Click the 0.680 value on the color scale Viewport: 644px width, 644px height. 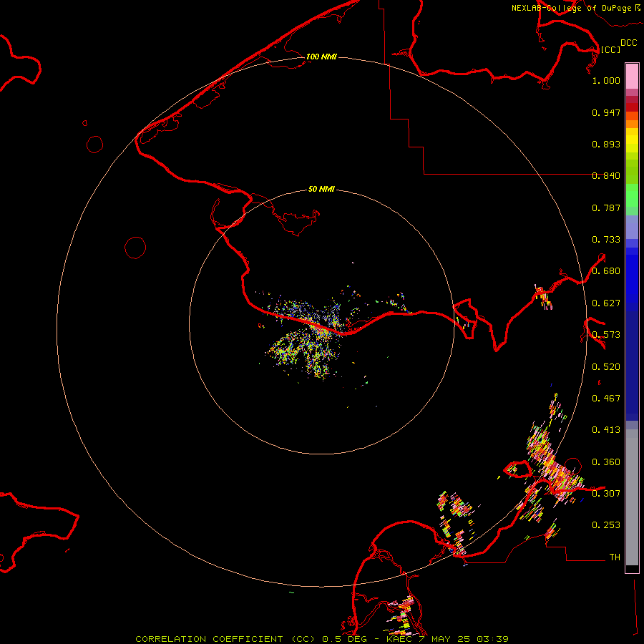(x=606, y=271)
